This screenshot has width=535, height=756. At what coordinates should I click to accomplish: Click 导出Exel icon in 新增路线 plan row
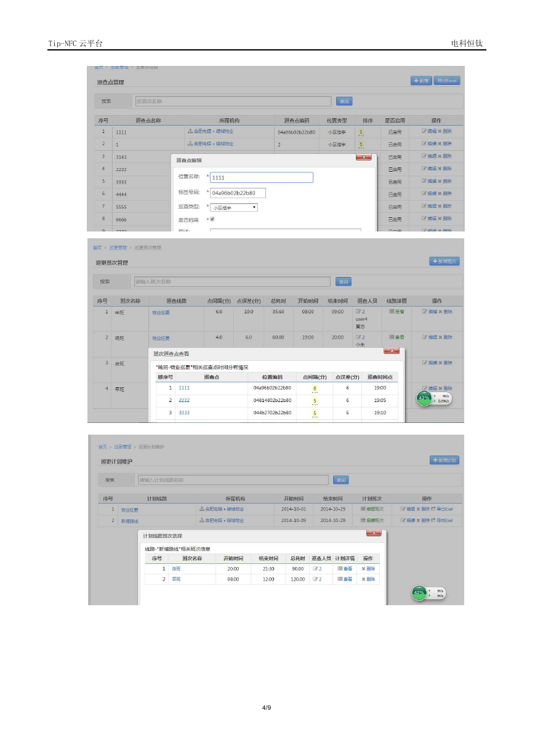tap(433, 520)
